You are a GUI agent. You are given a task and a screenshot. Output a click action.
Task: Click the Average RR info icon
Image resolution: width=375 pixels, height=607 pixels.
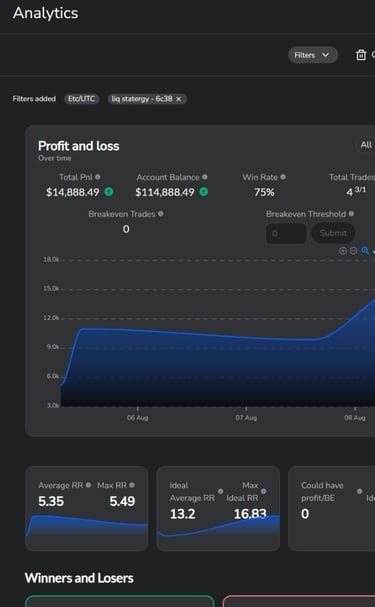click(88, 485)
